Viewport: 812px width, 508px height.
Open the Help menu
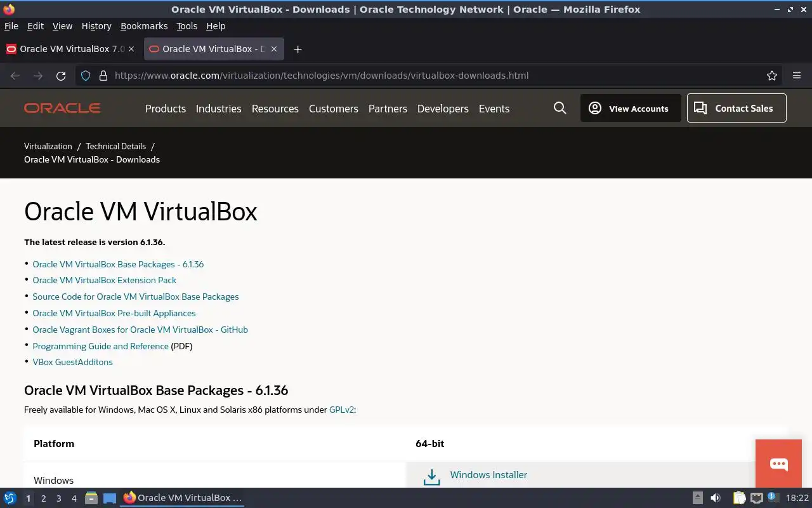coord(216,26)
